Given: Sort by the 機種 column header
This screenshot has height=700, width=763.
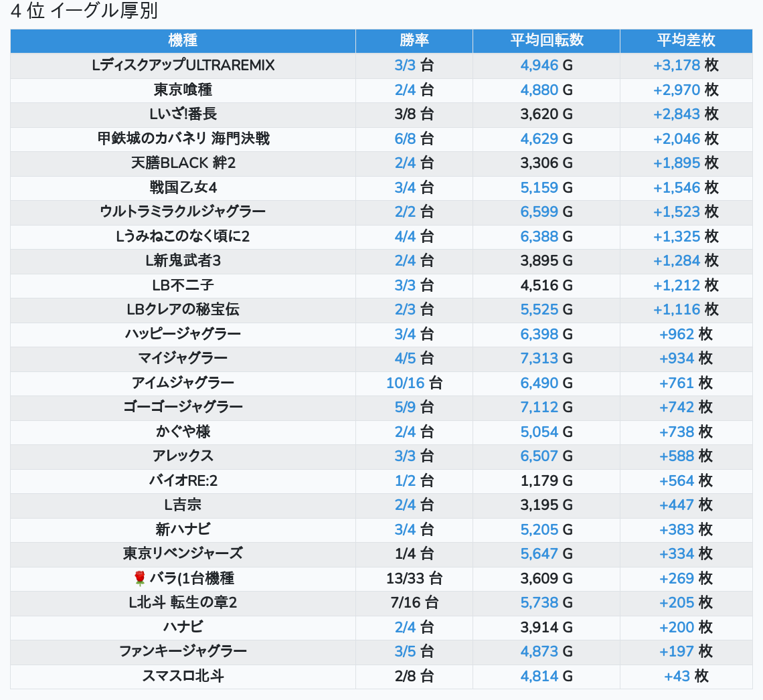Looking at the screenshot, I should pos(183,40).
